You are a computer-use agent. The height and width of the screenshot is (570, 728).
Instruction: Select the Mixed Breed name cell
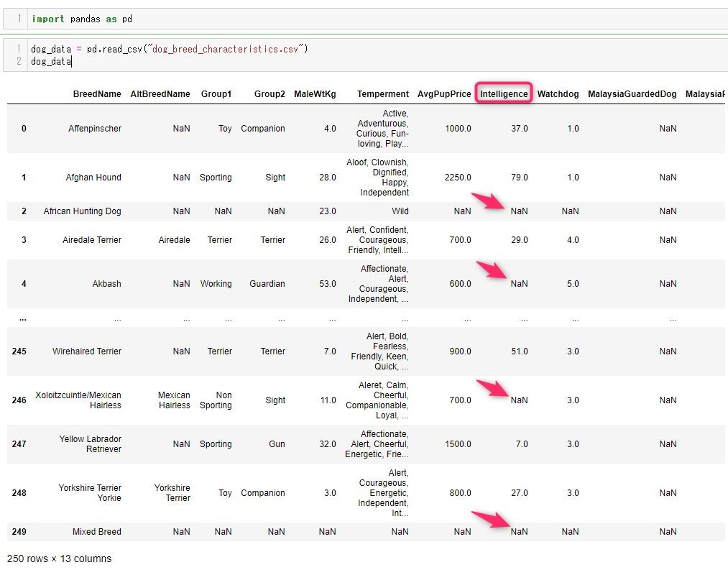pos(96,532)
